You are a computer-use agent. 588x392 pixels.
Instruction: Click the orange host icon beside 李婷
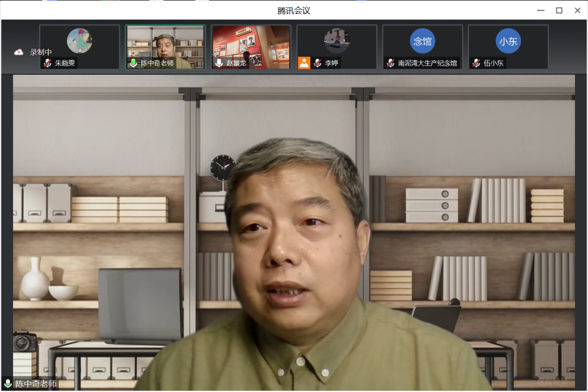tap(304, 63)
